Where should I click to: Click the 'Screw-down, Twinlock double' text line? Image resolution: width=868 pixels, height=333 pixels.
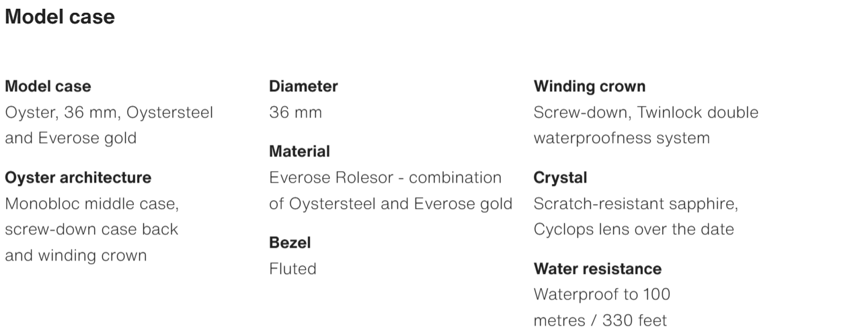click(645, 113)
